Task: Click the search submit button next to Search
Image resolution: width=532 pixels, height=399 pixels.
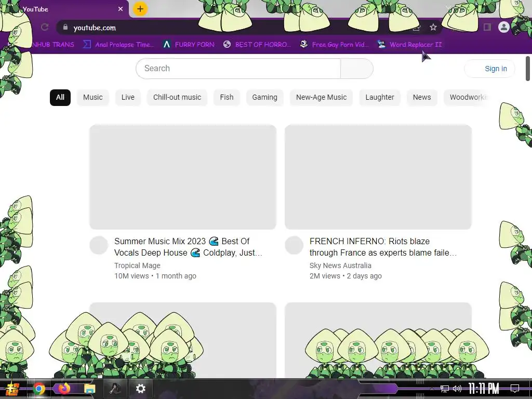Action: click(x=357, y=69)
